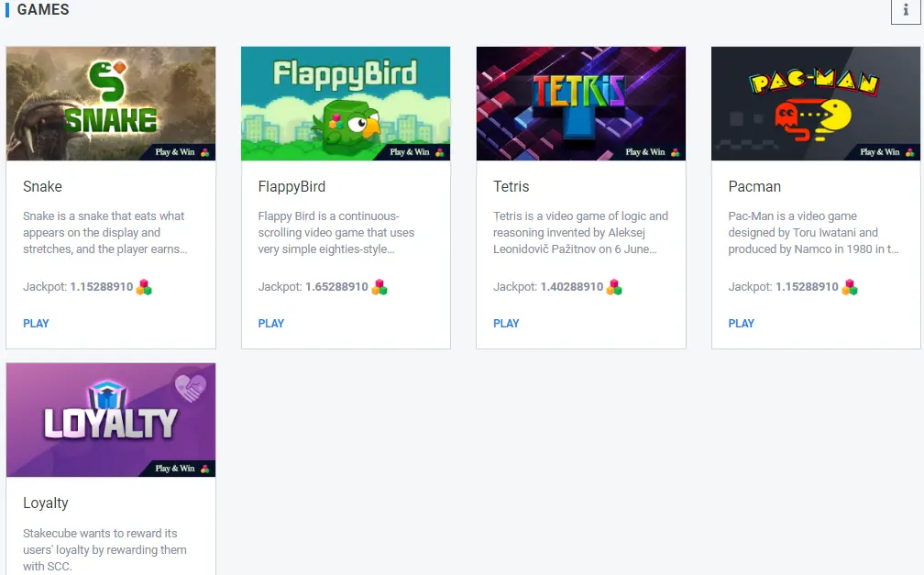Click the cube coin icon beside Snake jackpot
This screenshot has height=575, width=924.
point(144,287)
